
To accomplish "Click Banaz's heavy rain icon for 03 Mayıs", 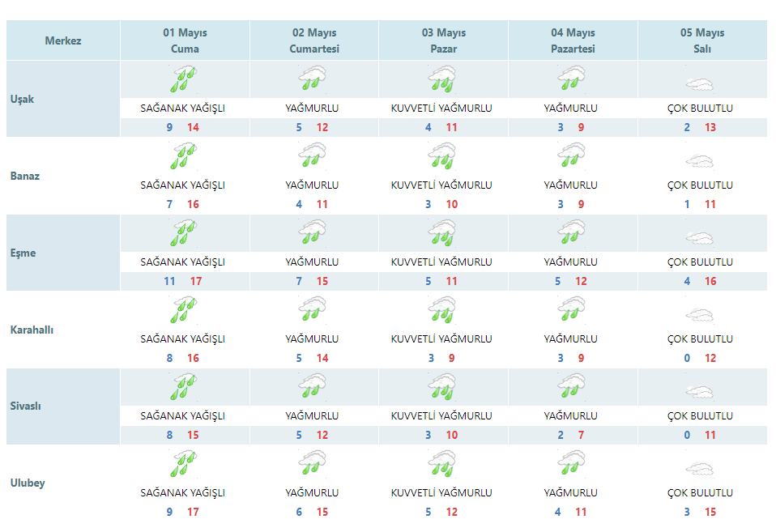I will pyautogui.click(x=441, y=156).
